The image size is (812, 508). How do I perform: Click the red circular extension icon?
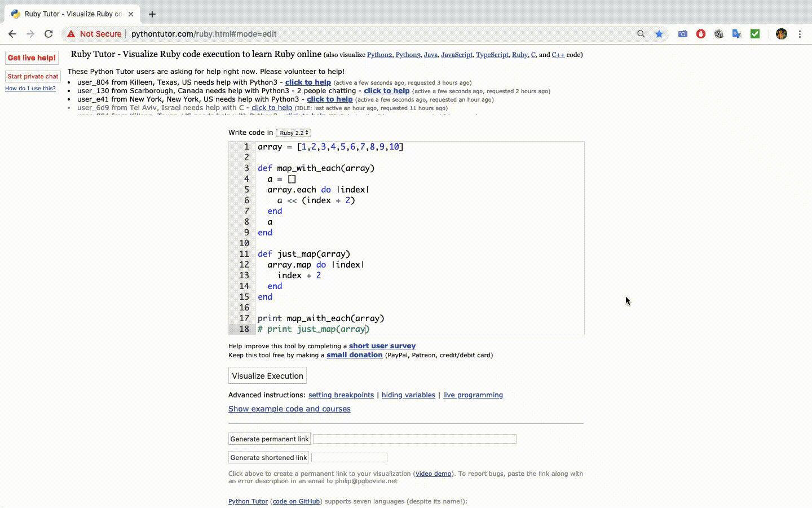click(701, 34)
